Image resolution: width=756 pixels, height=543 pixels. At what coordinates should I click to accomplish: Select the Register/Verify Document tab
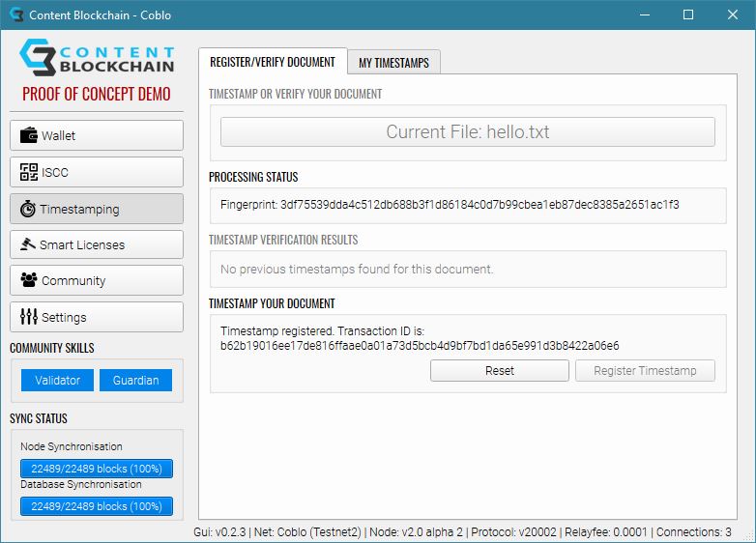coord(273,62)
